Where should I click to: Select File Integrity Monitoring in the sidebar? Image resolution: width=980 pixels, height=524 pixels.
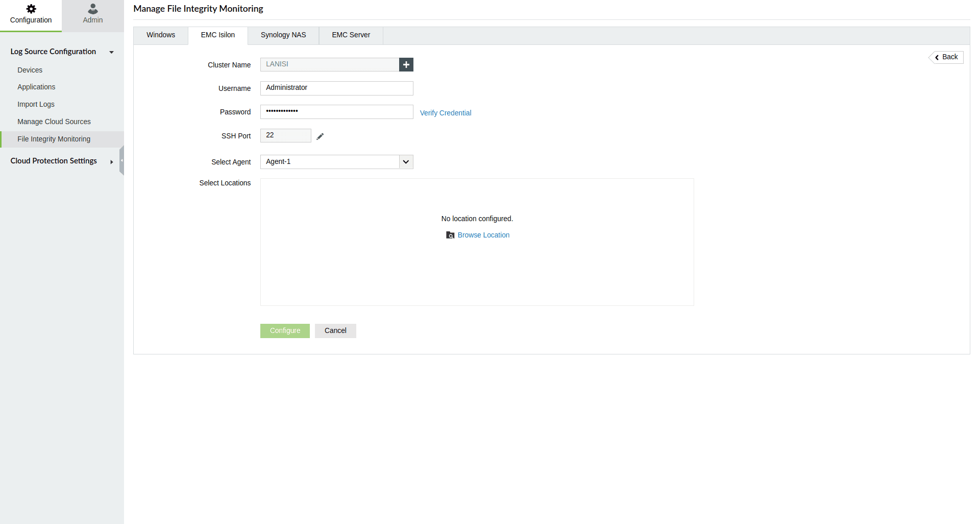[x=54, y=139]
